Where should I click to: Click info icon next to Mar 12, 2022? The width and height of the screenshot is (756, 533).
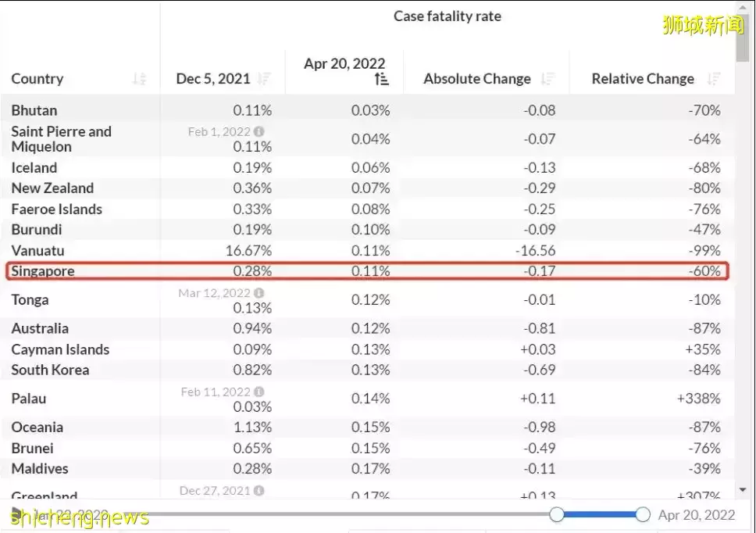(259, 293)
